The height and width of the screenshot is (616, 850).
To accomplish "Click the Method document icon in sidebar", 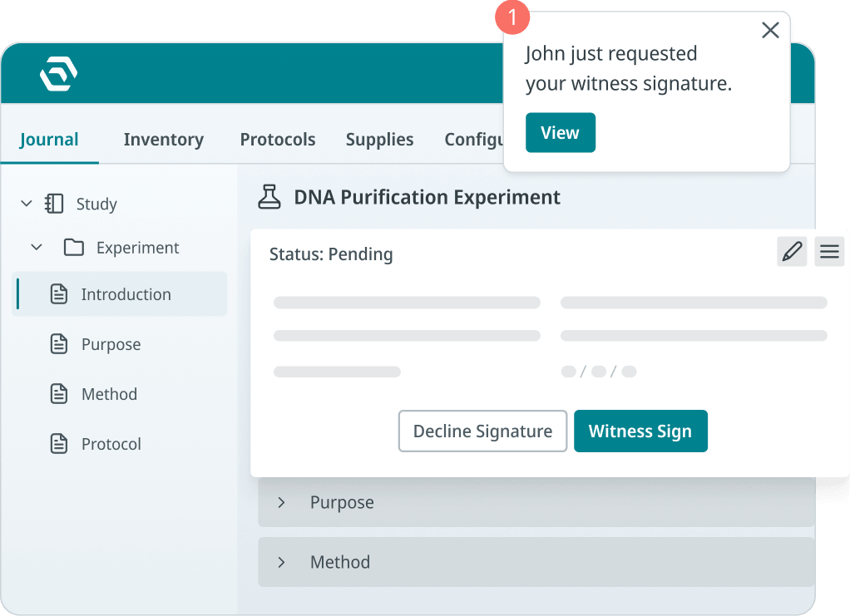I will point(59,393).
